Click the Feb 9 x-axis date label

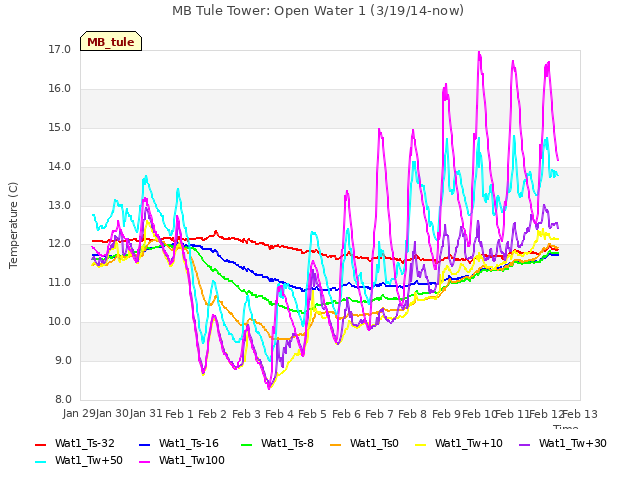coord(446,414)
